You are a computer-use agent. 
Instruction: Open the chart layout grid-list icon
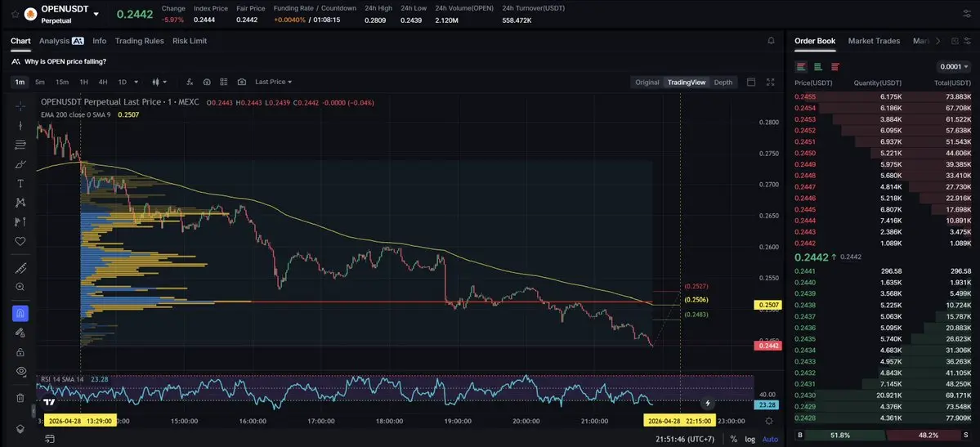224,82
